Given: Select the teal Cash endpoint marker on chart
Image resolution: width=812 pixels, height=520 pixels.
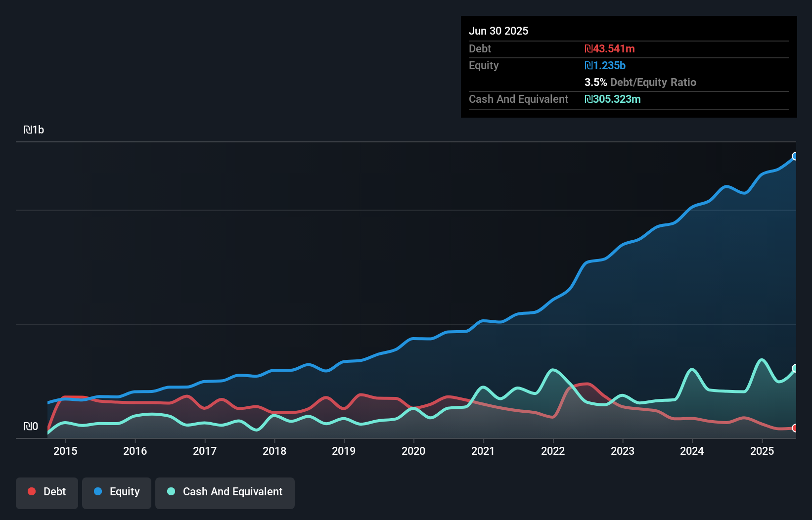Looking at the screenshot, I should click(795, 368).
